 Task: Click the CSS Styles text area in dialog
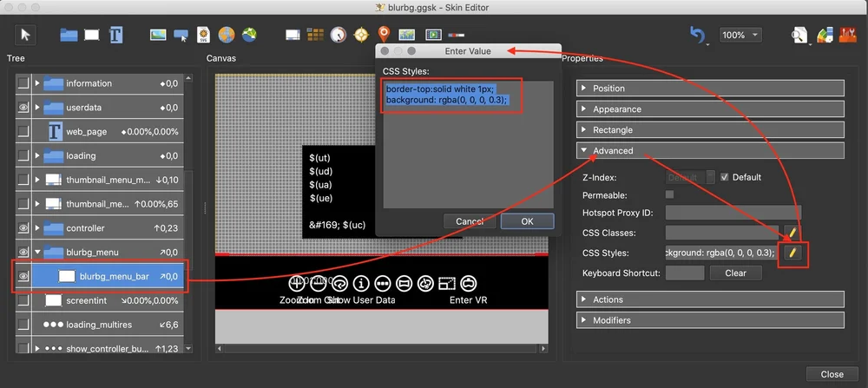pyautogui.click(x=469, y=144)
